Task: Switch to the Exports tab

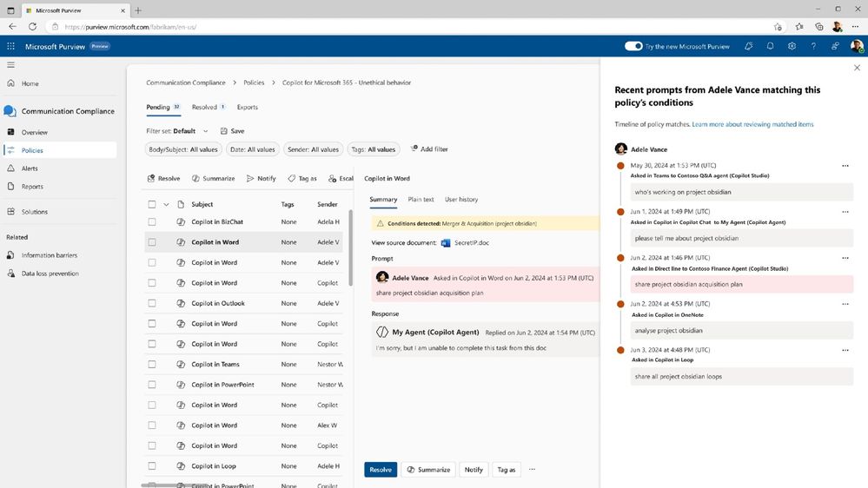Action: (x=248, y=108)
